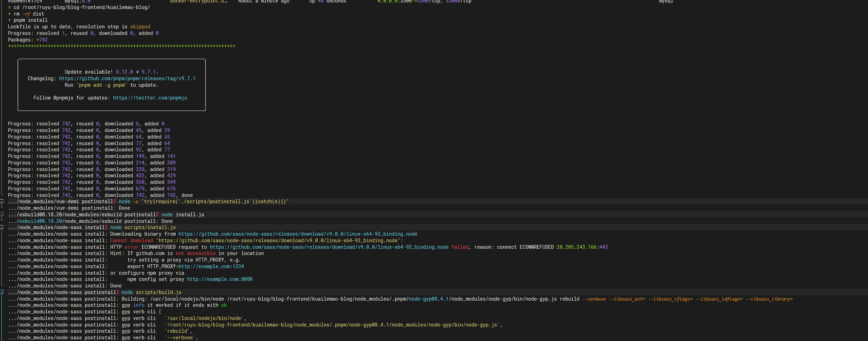The height and width of the screenshot is (341, 868).
Task: Click the "node-gyp@8.4.1" text in Building line
Action: pos(429,299)
